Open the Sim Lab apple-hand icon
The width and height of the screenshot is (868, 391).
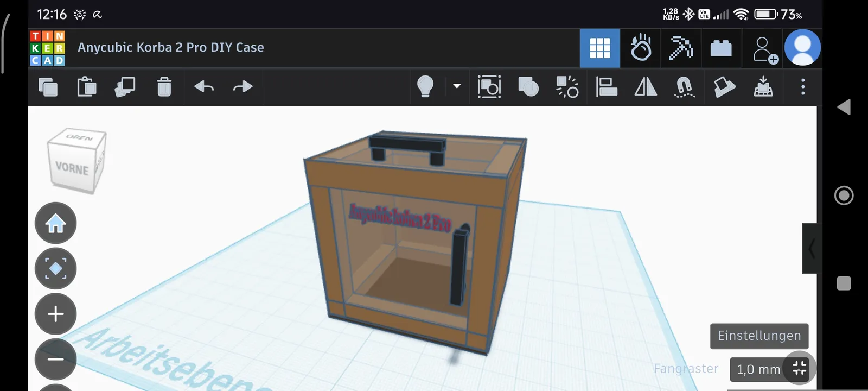[641, 48]
